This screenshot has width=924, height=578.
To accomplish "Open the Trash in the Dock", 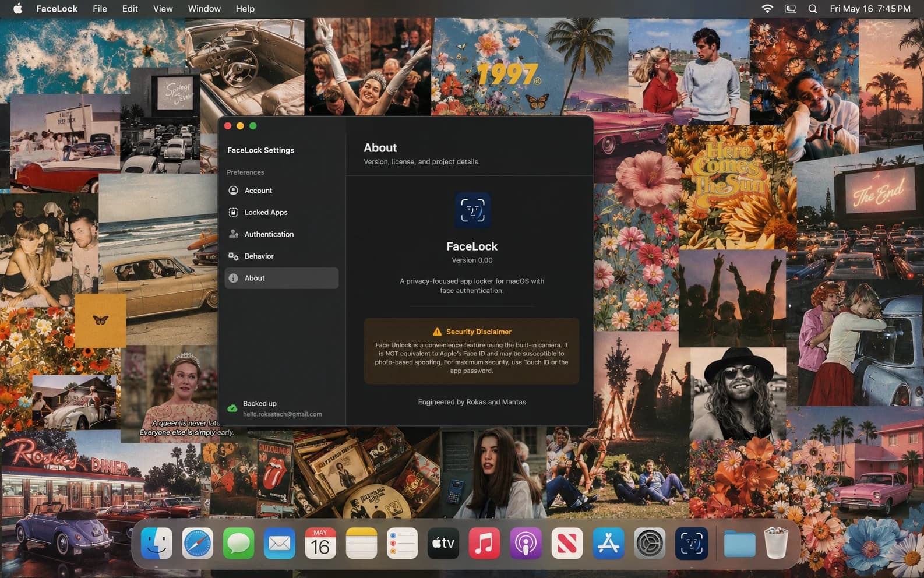I will point(776,544).
